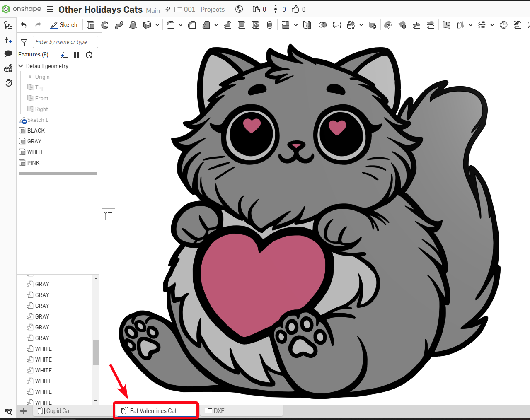Screen dimensions: 530x420
Task: Select the Delete part tool
Action: (373, 25)
